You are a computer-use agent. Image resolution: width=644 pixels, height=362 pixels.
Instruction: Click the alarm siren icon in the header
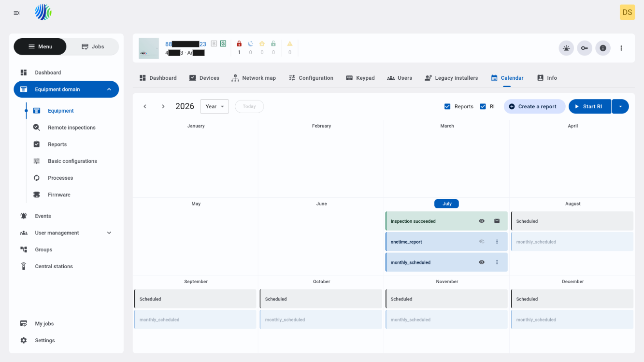tap(566, 48)
